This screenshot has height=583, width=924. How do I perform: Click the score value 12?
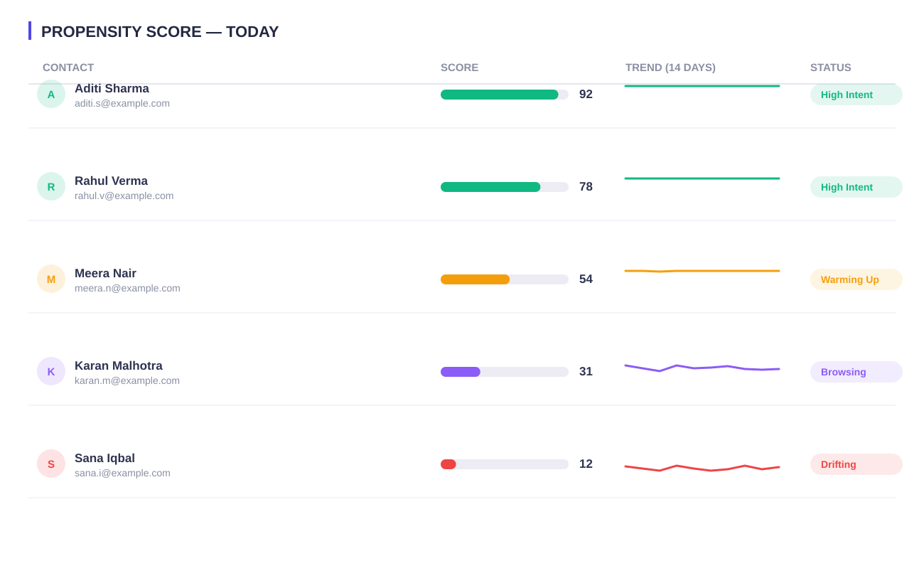click(x=586, y=464)
